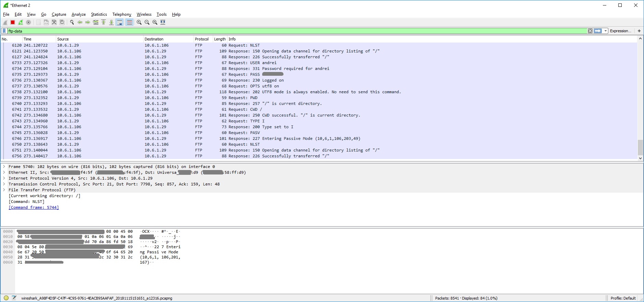Select packet 6736 Response: 230 Logged on
644x302 pixels.
319,80
